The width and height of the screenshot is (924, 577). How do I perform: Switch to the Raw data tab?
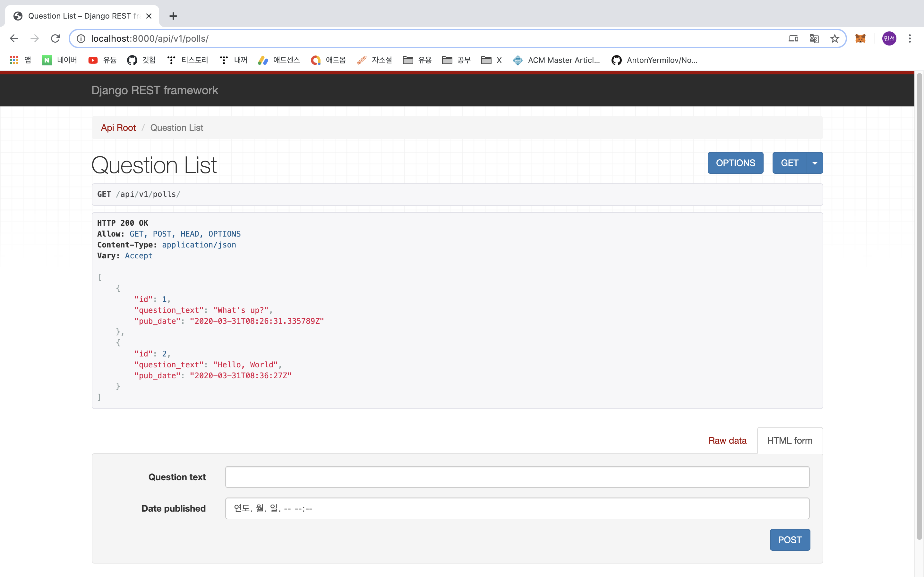(727, 440)
